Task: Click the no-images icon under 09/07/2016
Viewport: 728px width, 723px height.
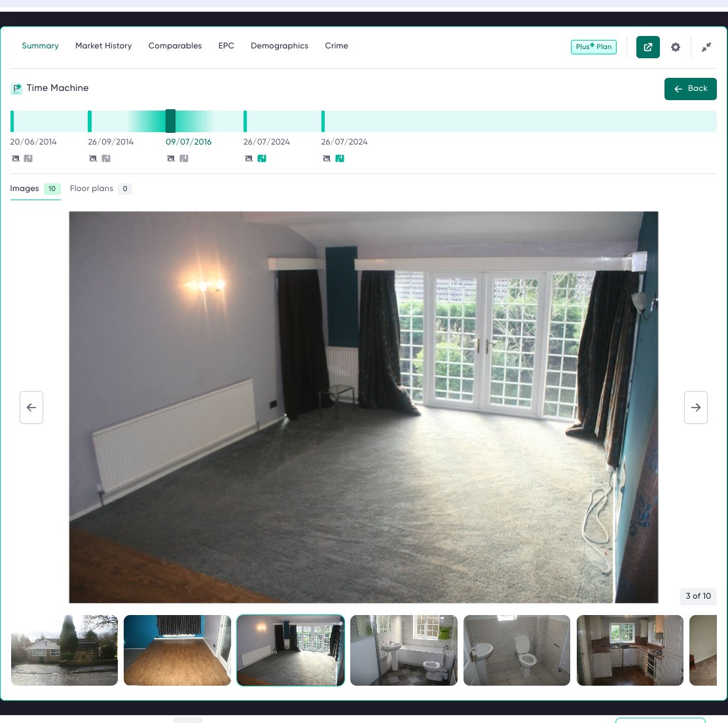Action: tap(171, 159)
